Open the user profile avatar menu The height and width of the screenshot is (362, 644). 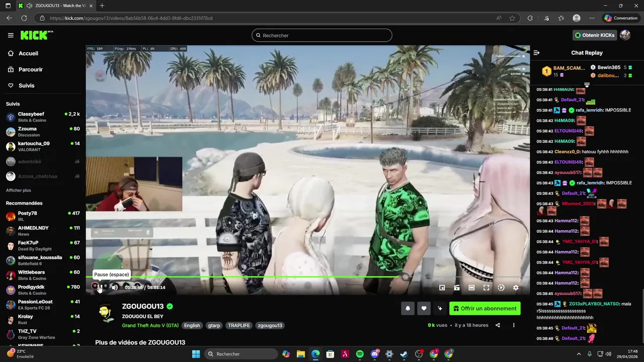click(625, 35)
